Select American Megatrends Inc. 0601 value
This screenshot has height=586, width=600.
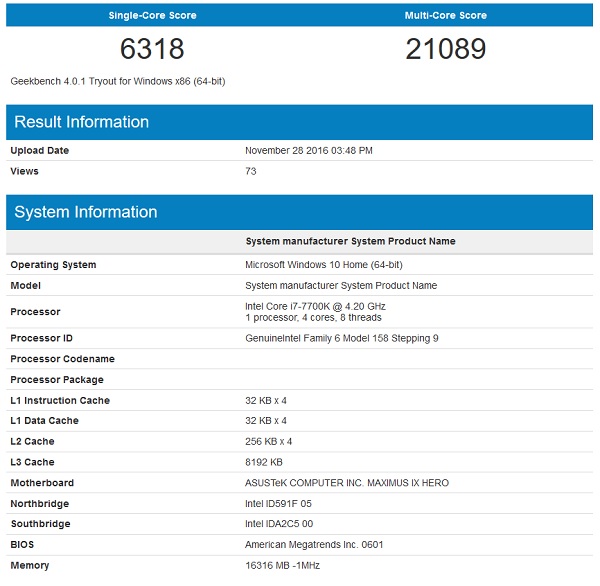tap(314, 545)
